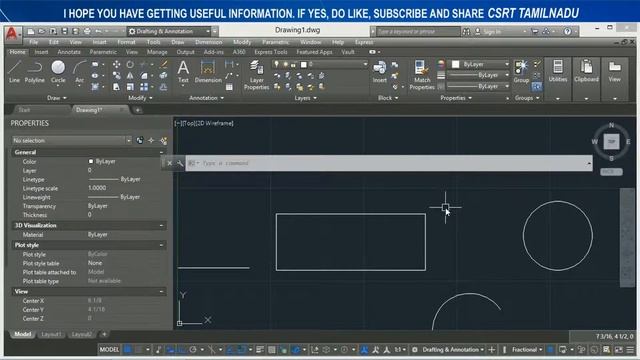Image resolution: width=640 pixels, height=360 pixels.
Task: Toggle polar tracking in status bar
Action: point(193,350)
